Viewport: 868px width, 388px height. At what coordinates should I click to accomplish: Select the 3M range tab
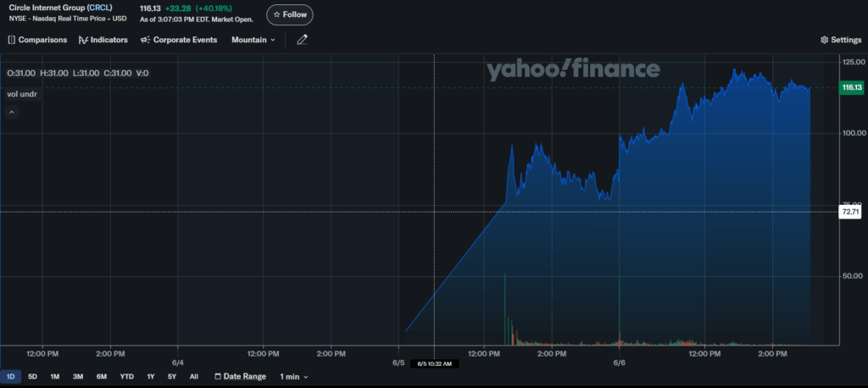tap(77, 376)
